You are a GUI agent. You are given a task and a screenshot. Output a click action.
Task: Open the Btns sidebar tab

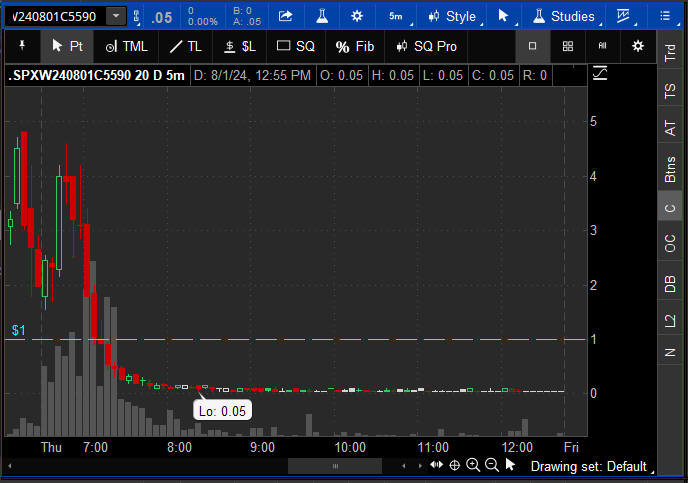(x=670, y=169)
